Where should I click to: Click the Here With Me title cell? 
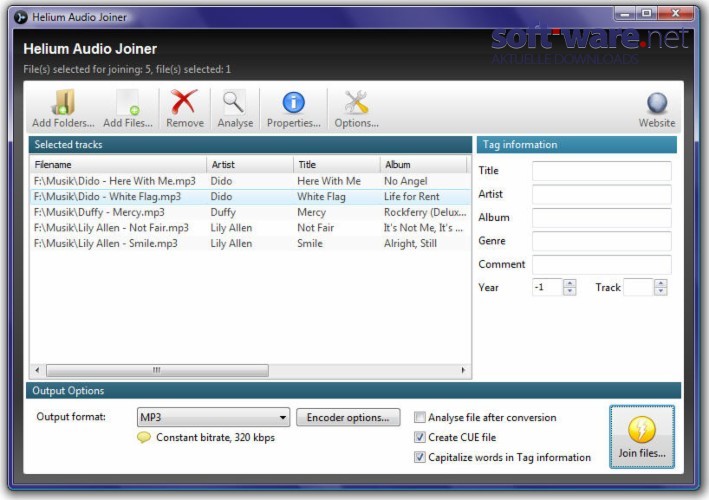[x=329, y=181]
